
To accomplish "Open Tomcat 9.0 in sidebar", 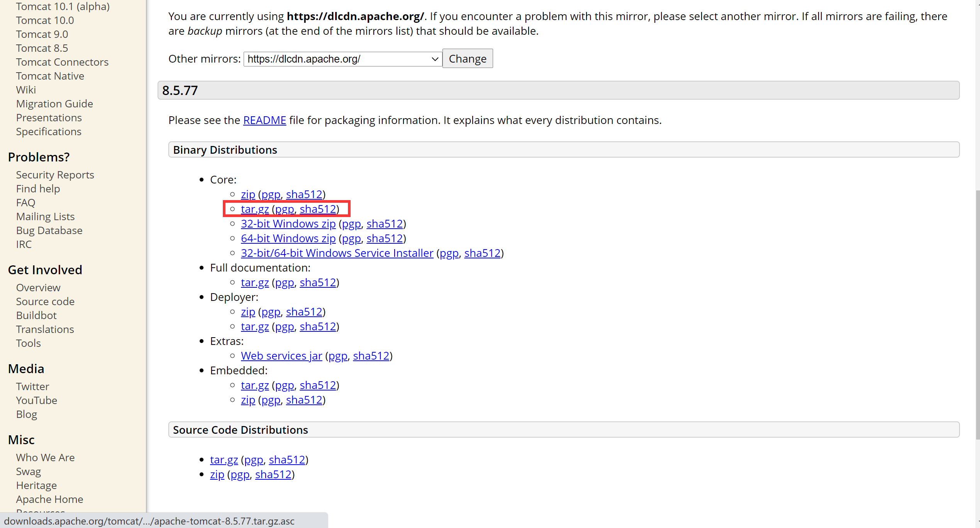I will pyautogui.click(x=42, y=34).
